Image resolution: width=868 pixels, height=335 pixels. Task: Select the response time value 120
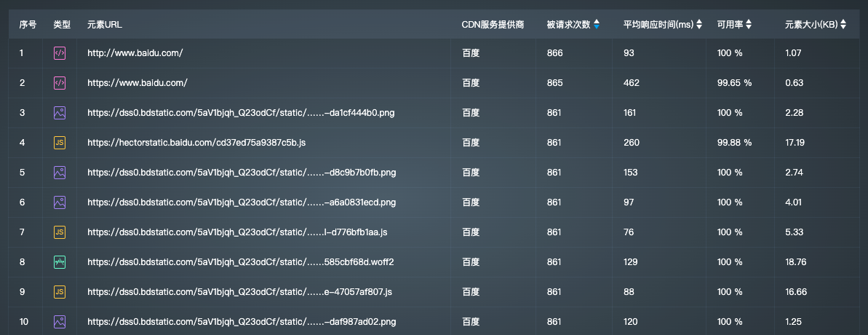tap(631, 322)
